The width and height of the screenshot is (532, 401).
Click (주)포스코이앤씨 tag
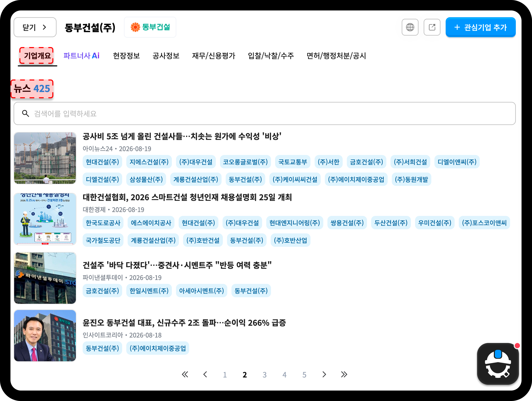click(484, 223)
